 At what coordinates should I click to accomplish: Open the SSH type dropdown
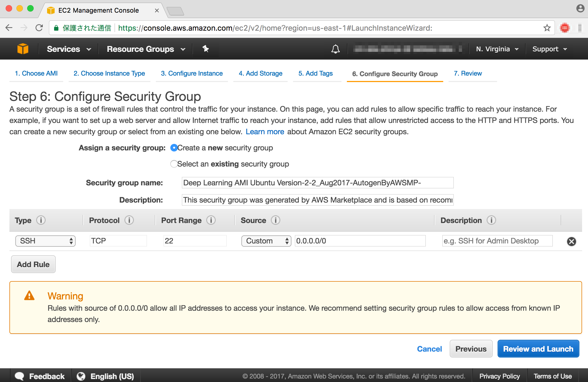click(45, 241)
